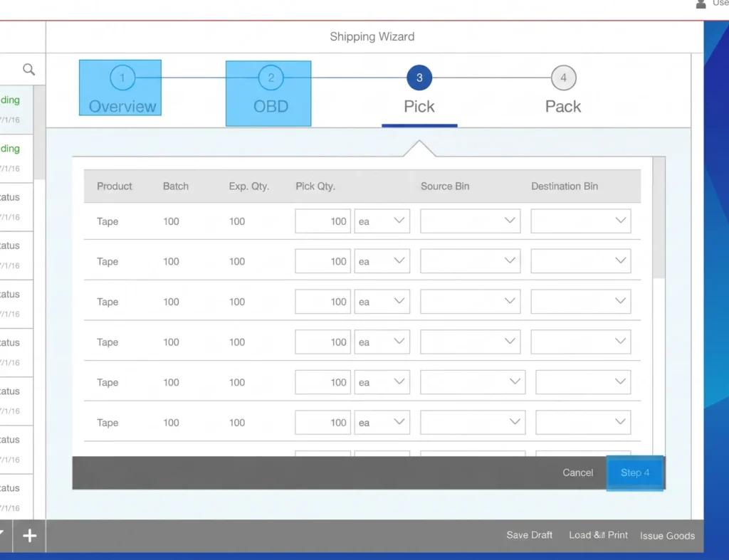Expand the ea unit dropdown in second Tape row

[x=382, y=261]
